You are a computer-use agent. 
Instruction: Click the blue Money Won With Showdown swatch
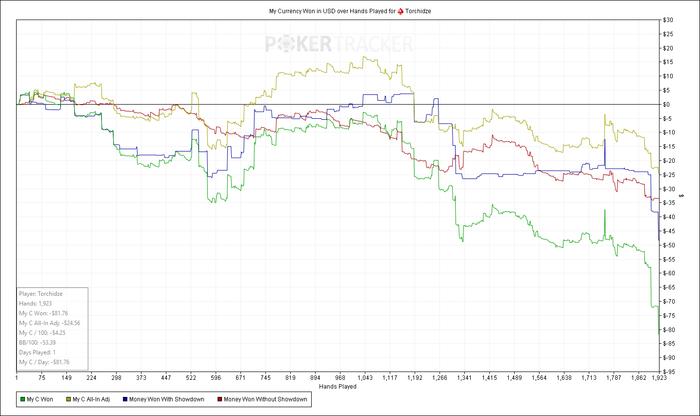(x=125, y=399)
